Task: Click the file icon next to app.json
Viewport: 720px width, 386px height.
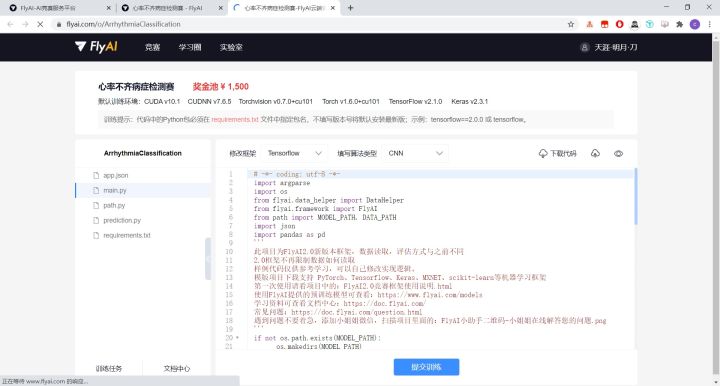Action: click(96, 175)
